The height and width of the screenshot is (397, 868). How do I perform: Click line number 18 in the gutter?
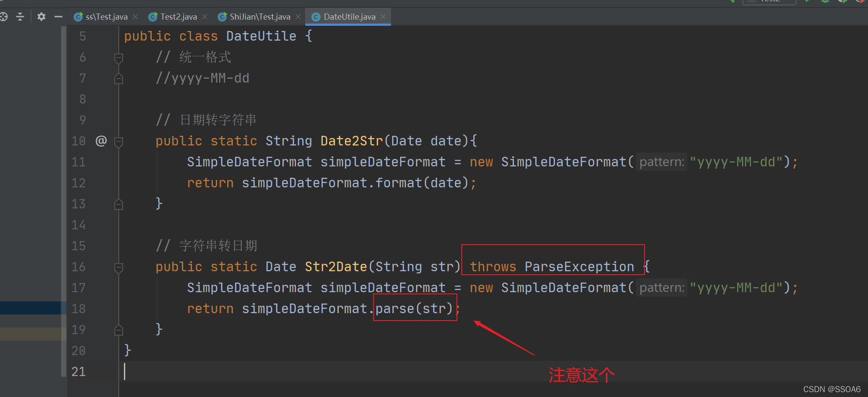click(x=79, y=309)
